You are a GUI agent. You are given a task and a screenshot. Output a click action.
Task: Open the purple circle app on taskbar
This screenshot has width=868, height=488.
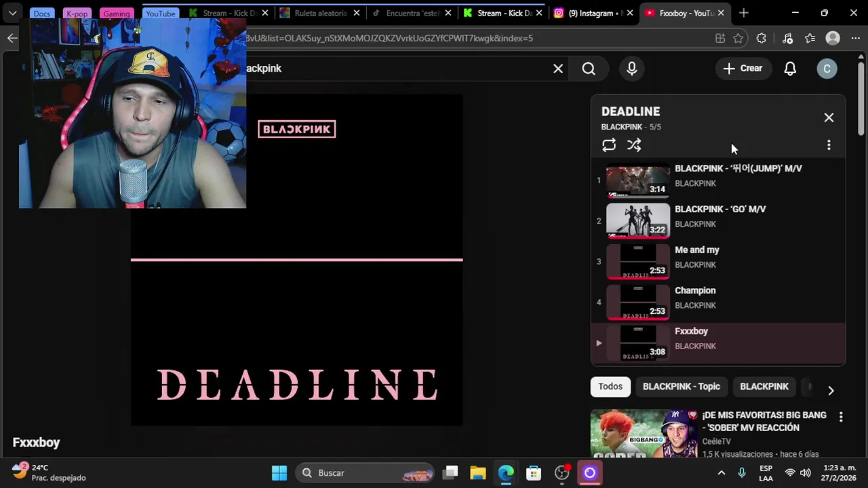pyautogui.click(x=589, y=473)
